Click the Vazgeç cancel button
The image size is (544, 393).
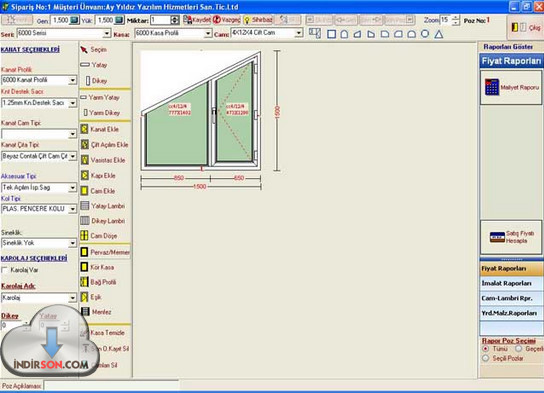[x=227, y=20]
